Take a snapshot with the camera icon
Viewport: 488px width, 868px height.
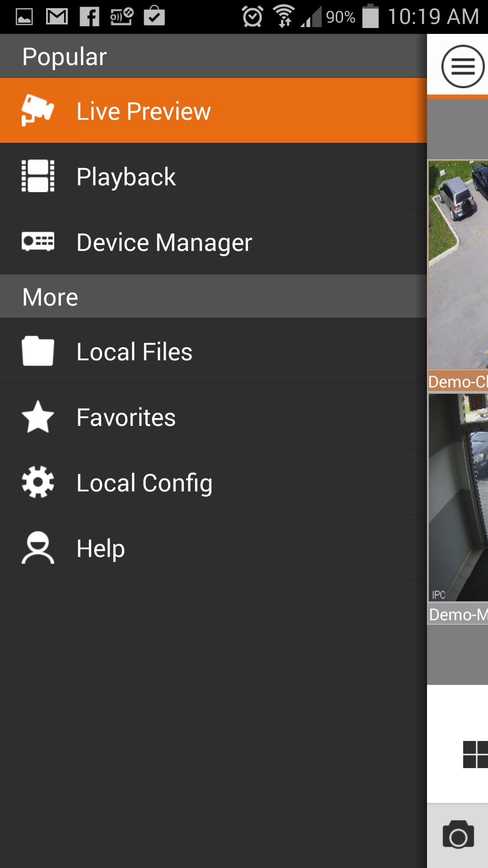pos(458,835)
